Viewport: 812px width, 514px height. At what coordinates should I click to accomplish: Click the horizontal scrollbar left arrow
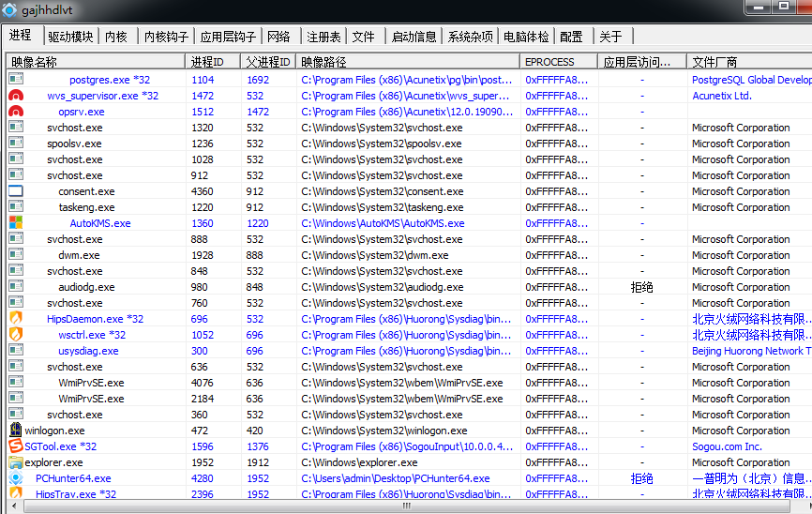(x=14, y=506)
